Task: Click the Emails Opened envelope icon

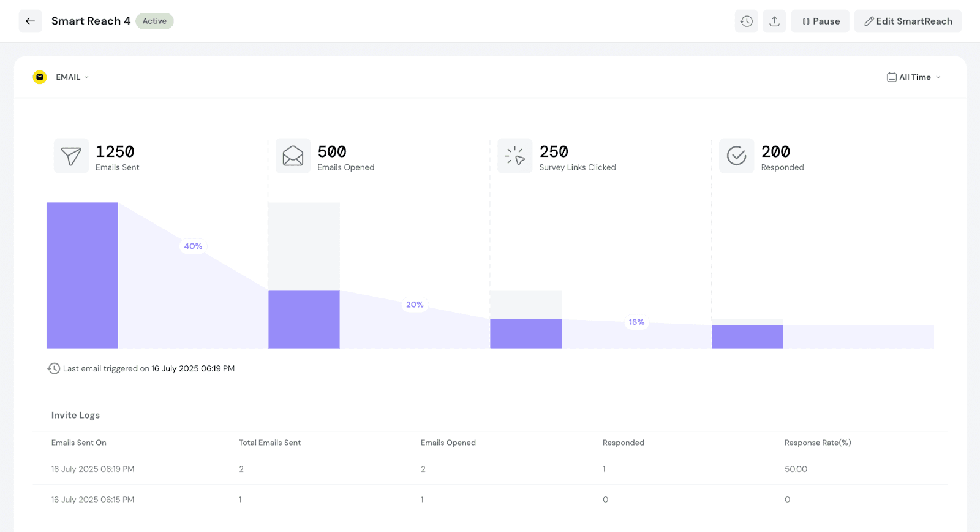Action: click(x=293, y=156)
